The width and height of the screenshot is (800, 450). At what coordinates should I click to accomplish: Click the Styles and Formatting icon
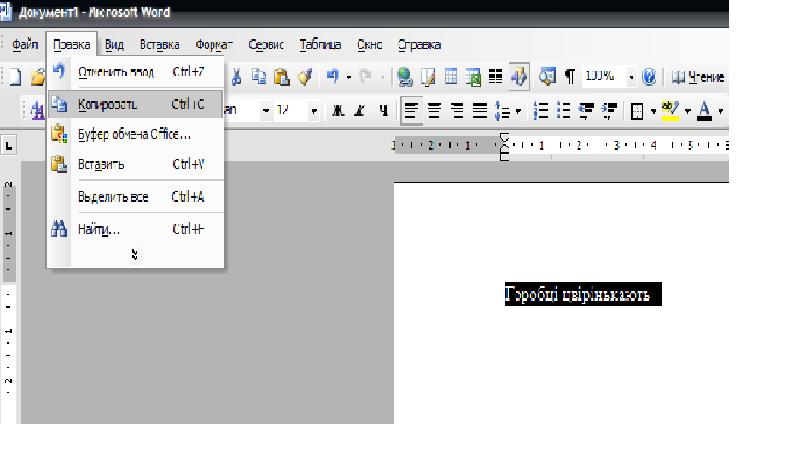pos(37,110)
